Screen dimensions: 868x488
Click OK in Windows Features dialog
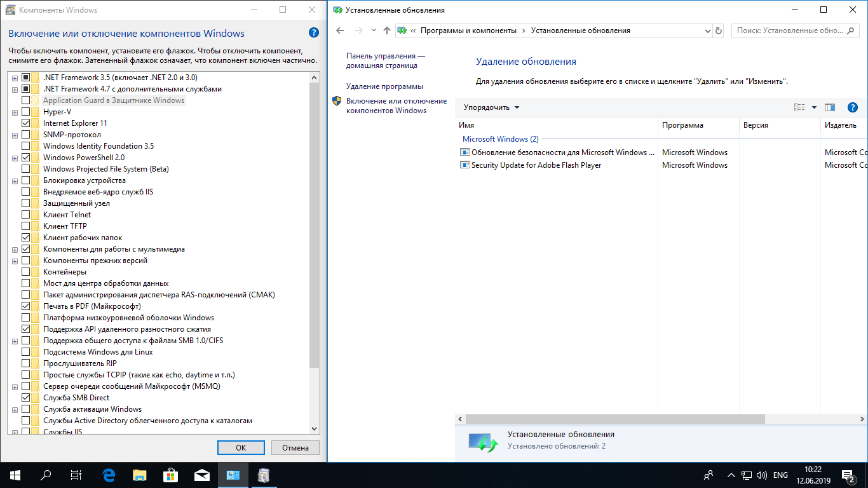tap(241, 447)
